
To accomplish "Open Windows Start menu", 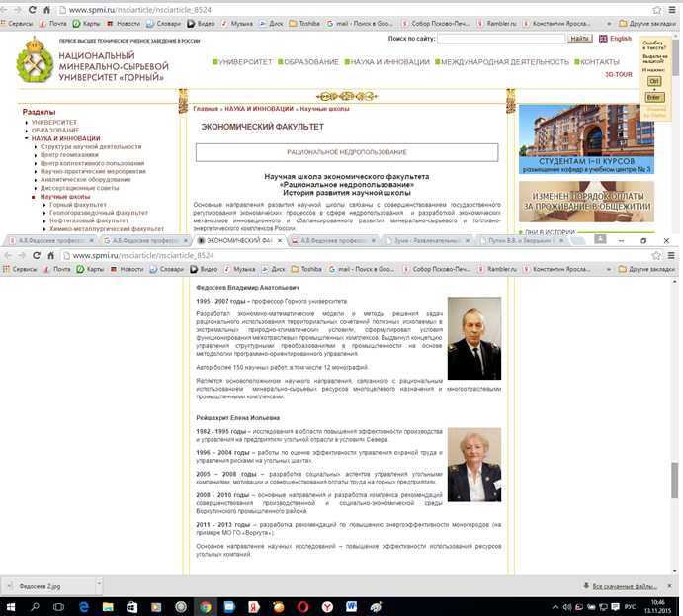I will click(11, 607).
